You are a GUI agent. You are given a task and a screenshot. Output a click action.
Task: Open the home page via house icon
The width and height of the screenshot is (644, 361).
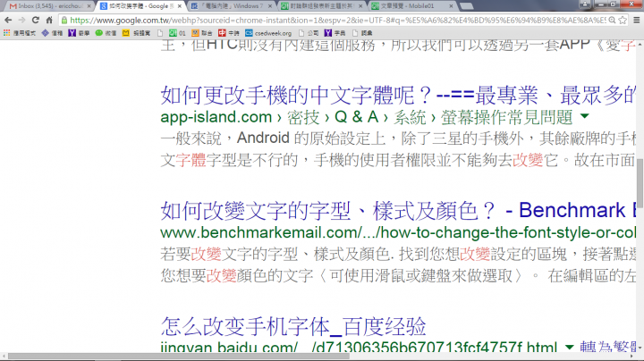[49, 20]
